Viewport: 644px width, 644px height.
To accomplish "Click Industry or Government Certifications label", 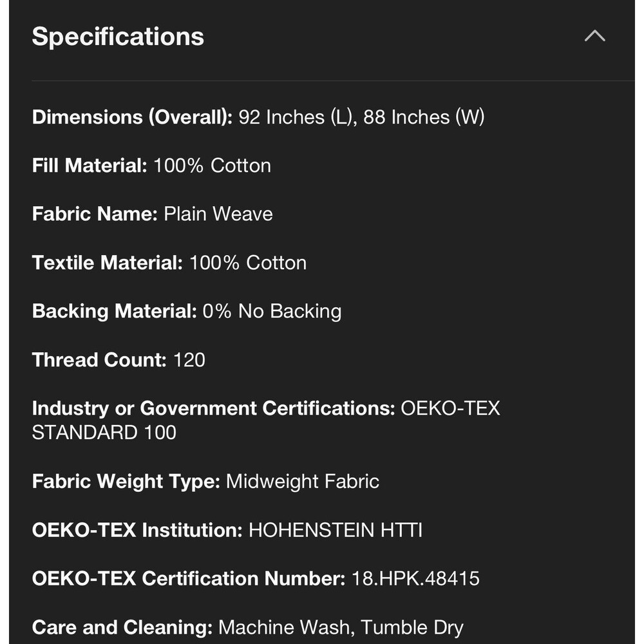I will point(214,408).
